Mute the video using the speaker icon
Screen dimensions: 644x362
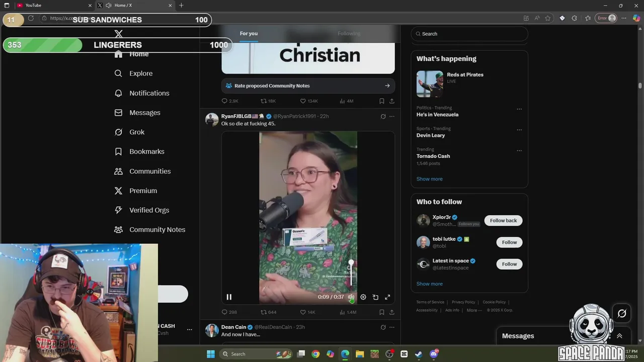(351, 297)
